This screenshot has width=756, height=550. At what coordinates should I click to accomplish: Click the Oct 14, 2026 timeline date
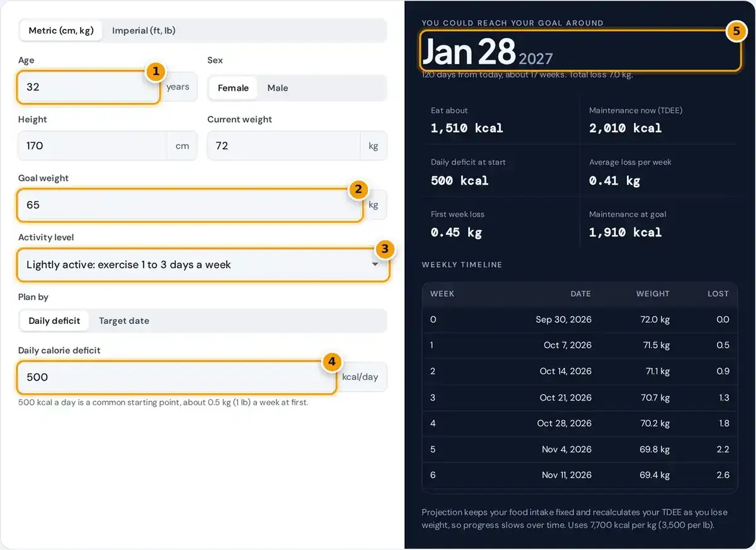click(565, 371)
